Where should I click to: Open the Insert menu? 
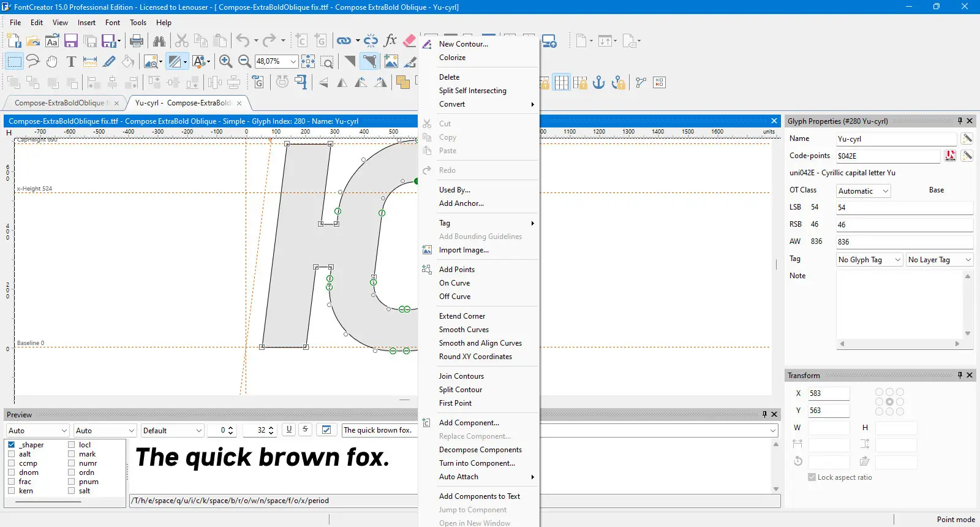tap(86, 23)
